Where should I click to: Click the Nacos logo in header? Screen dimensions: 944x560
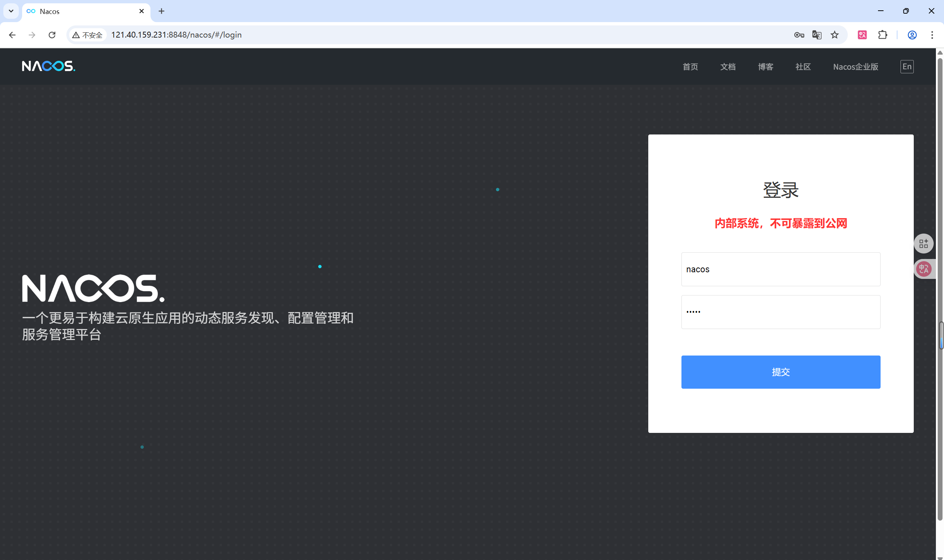(48, 66)
